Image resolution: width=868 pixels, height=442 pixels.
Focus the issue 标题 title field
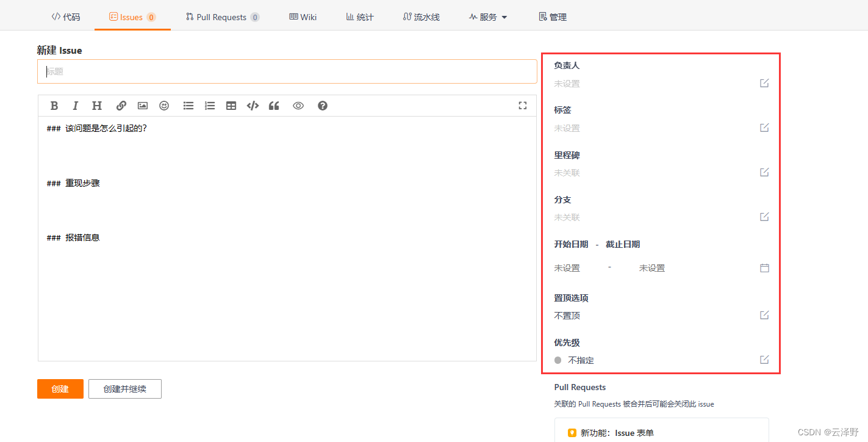(287, 71)
